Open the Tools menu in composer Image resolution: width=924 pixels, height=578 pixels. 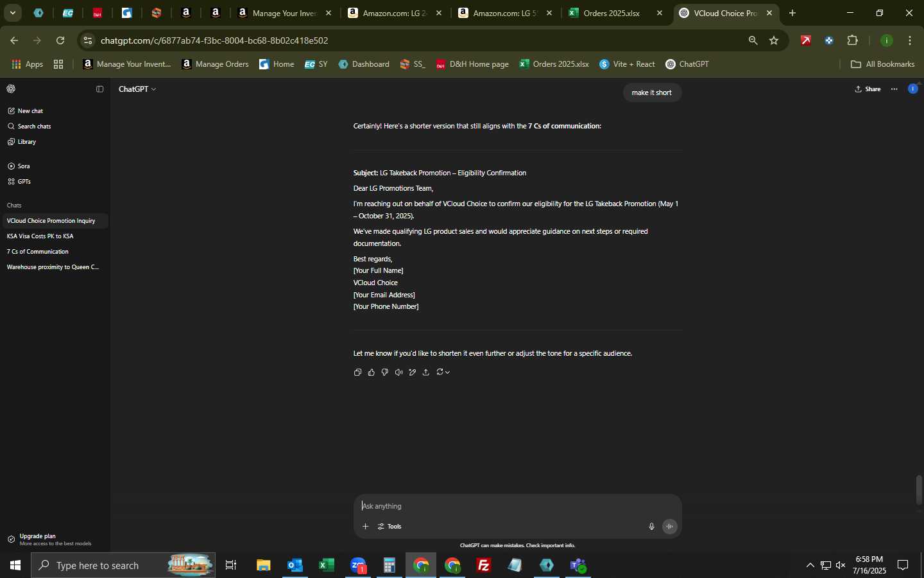coord(389,527)
